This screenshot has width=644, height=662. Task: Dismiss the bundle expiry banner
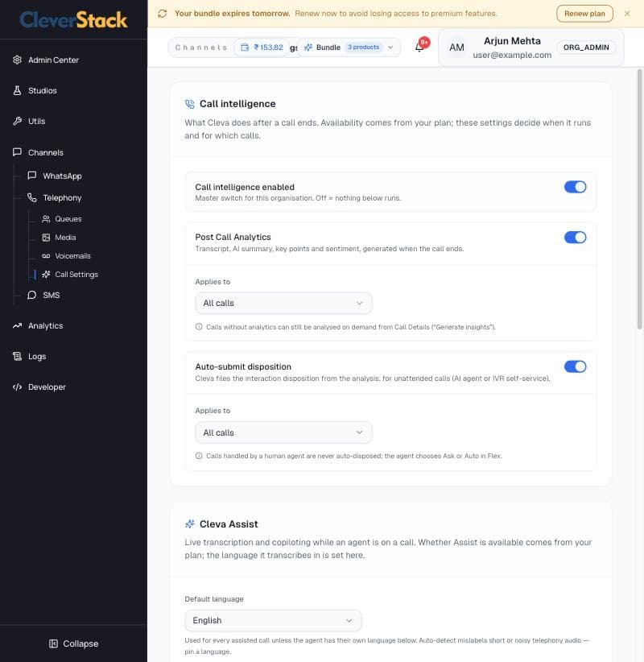click(x=627, y=14)
